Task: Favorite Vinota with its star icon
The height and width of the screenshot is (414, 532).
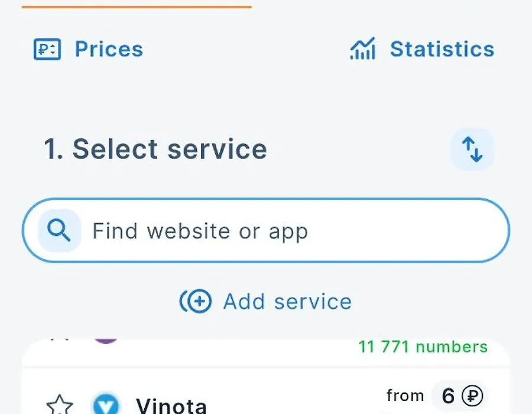Action: (x=59, y=405)
